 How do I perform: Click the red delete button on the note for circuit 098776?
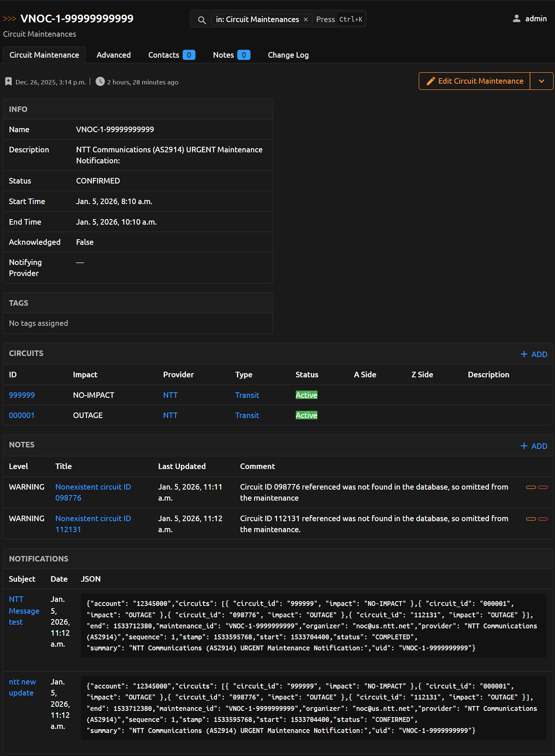tap(543, 487)
